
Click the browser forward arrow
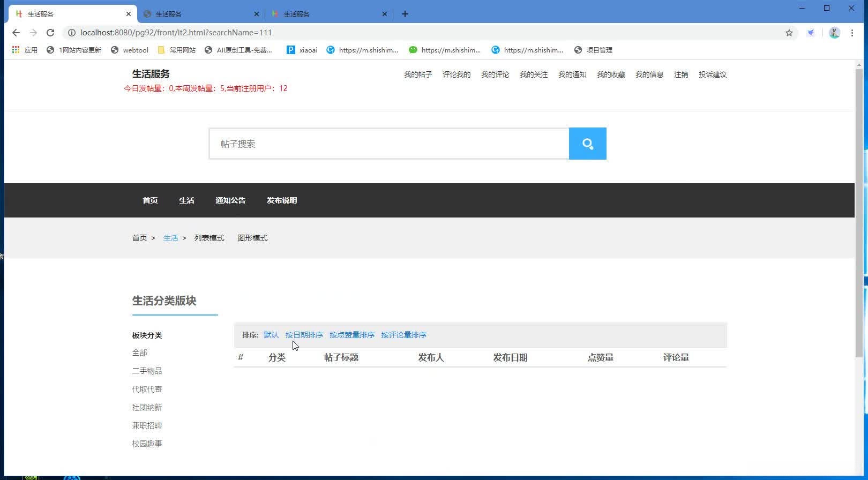pyautogui.click(x=33, y=33)
